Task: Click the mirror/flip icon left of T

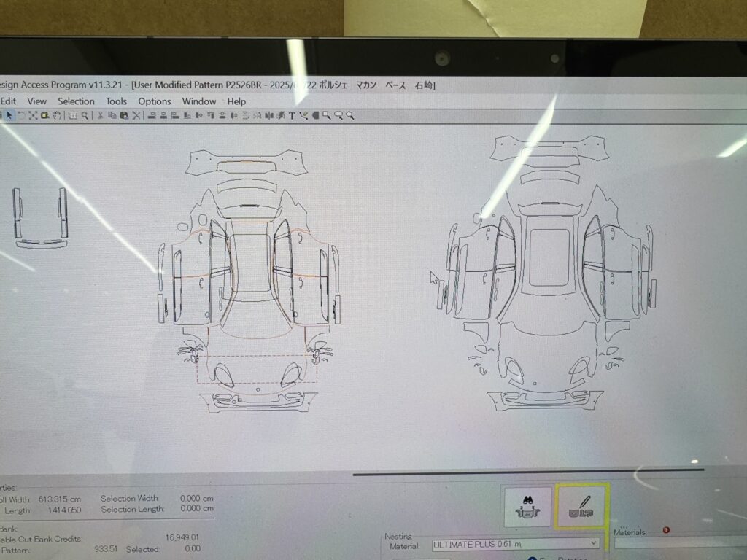Action: (281, 115)
